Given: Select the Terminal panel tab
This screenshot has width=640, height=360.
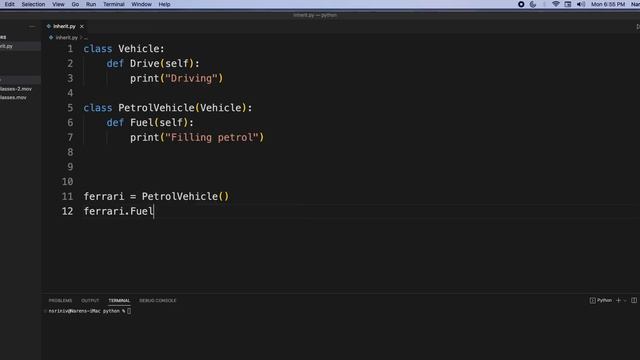Looking at the screenshot, I should [x=119, y=300].
